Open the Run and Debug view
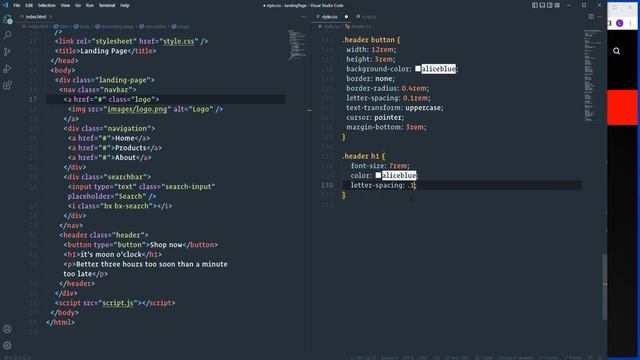Screen dimensions: 640x360 click(7, 69)
